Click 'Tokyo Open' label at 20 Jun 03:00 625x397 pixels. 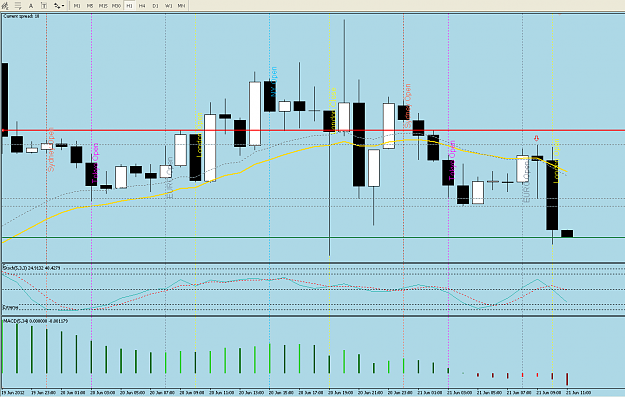coord(95,163)
